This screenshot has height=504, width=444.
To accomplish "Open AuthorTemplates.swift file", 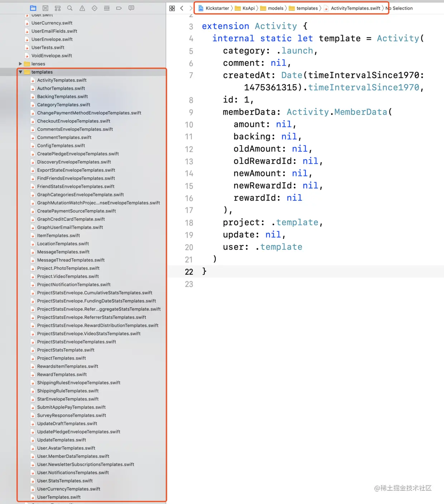I will (61, 88).
